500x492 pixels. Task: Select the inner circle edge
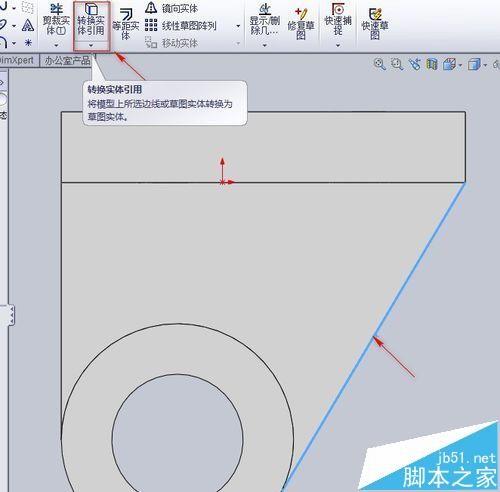178,374
